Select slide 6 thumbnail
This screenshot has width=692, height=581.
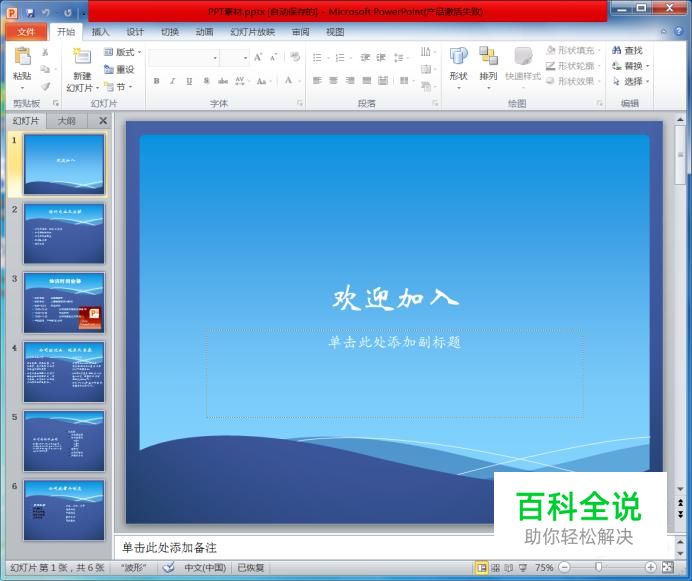(64, 510)
